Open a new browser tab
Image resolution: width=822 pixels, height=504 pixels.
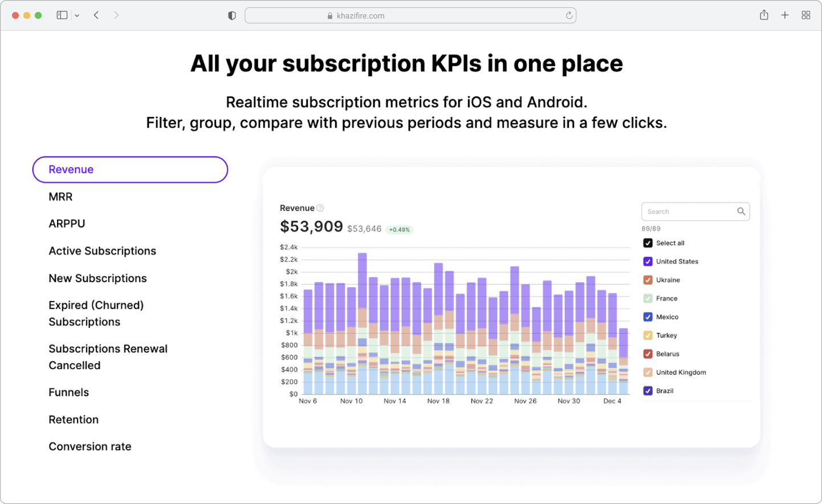click(x=785, y=15)
